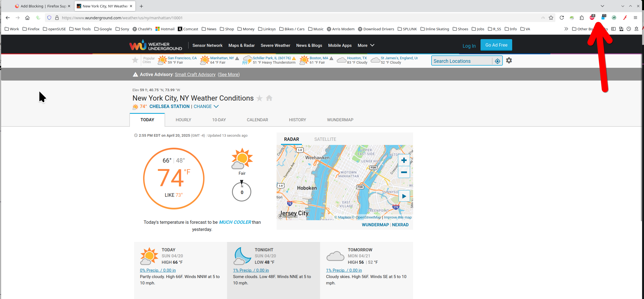Click the site padlock security icon
This screenshot has height=299, width=644.
(x=57, y=18)
